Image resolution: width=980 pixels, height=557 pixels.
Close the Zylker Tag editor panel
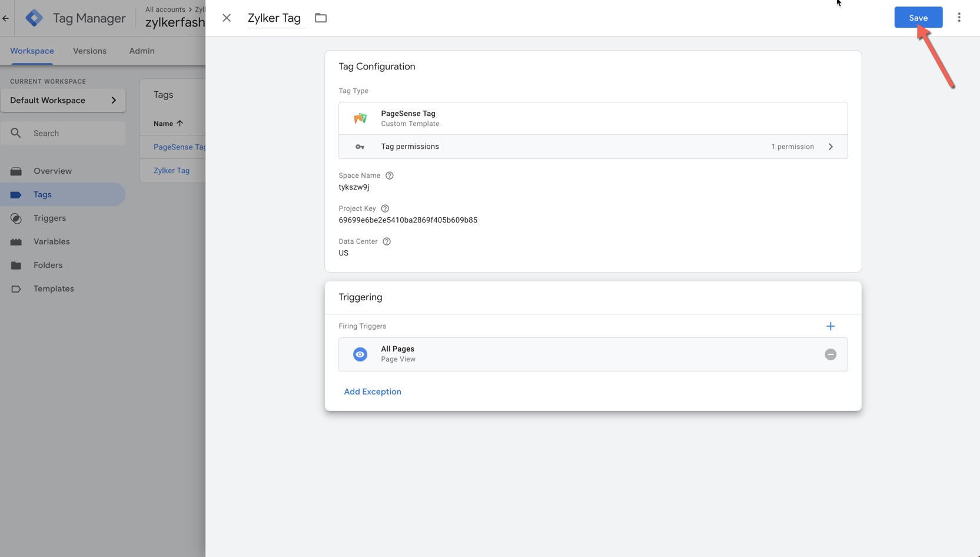[x=227, y=18]
